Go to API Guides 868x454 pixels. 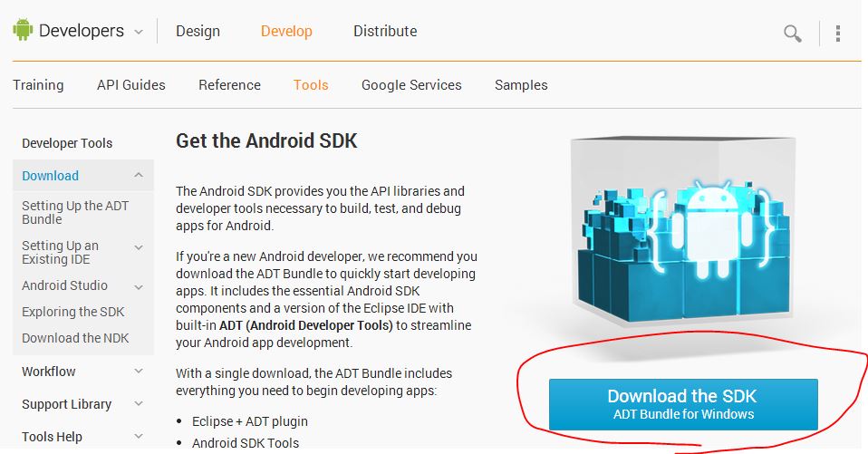(131, 84)
